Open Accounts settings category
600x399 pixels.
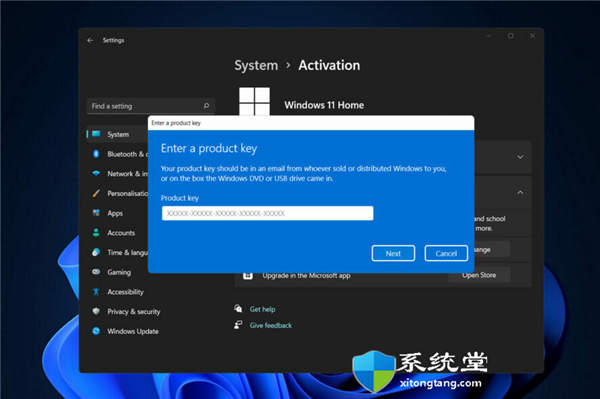(121, 233)
